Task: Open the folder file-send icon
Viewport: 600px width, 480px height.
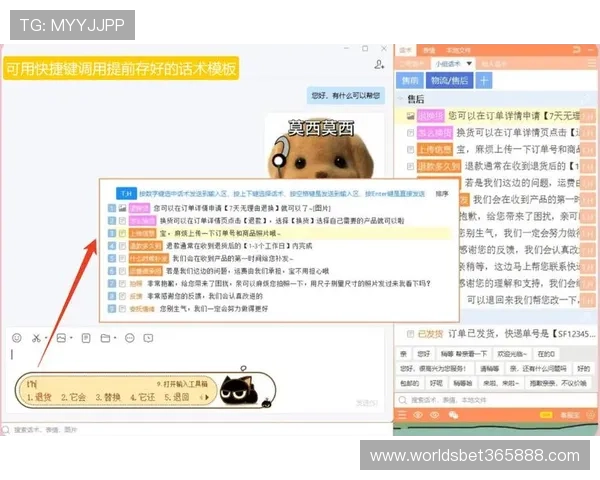Action: coord(105,338)
